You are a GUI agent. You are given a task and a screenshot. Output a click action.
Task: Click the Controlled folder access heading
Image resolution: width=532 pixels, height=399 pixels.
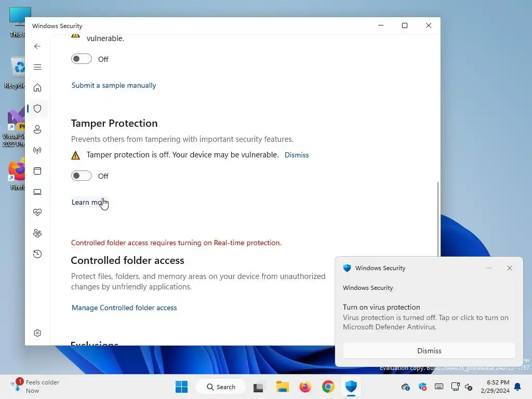click(128, 260)
